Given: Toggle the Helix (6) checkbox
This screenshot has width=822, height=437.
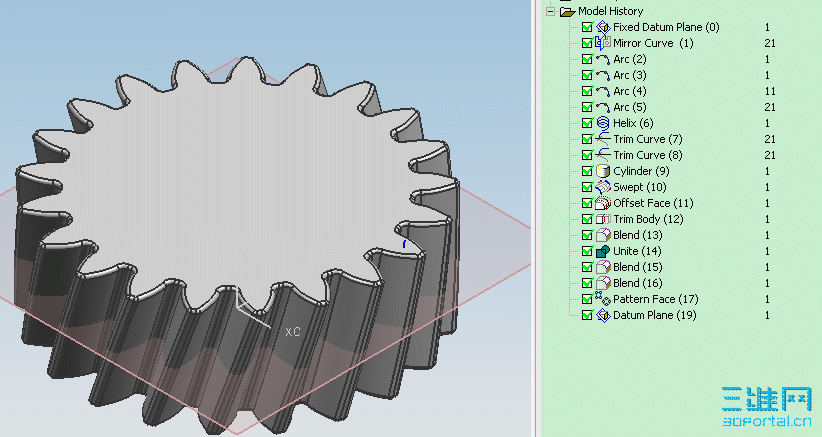Looking at the screenshot, I should tap(587, 123).
